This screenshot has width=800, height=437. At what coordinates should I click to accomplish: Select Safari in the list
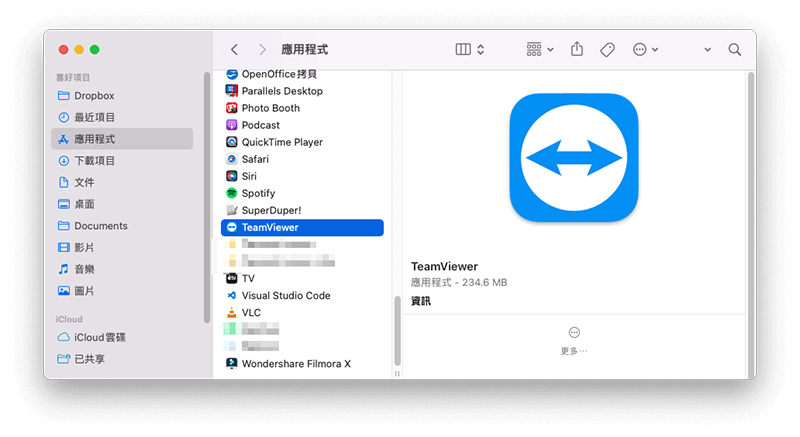(302, 159)
